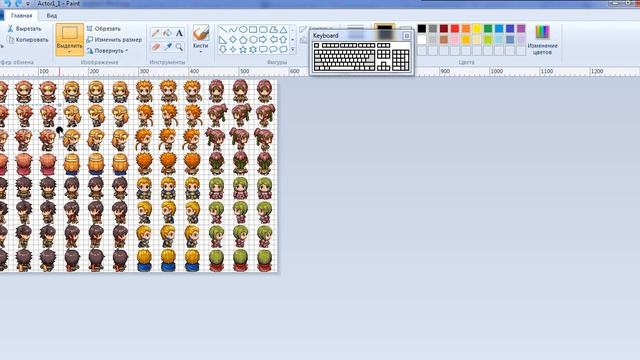Pick the black color swatch
Viewport: 640px width, 360px height.
(x=422, y=28)
